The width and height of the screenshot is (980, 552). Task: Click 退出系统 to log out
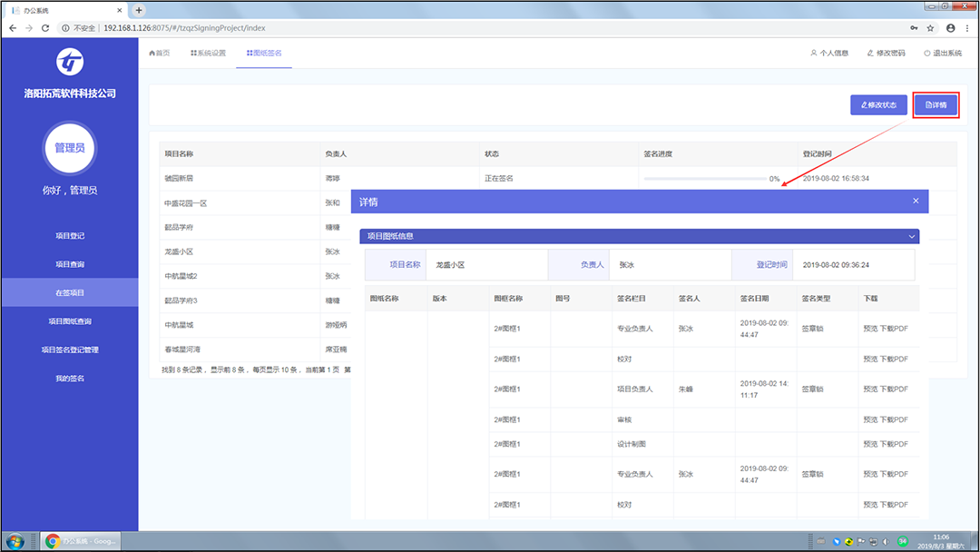(943, 54)
